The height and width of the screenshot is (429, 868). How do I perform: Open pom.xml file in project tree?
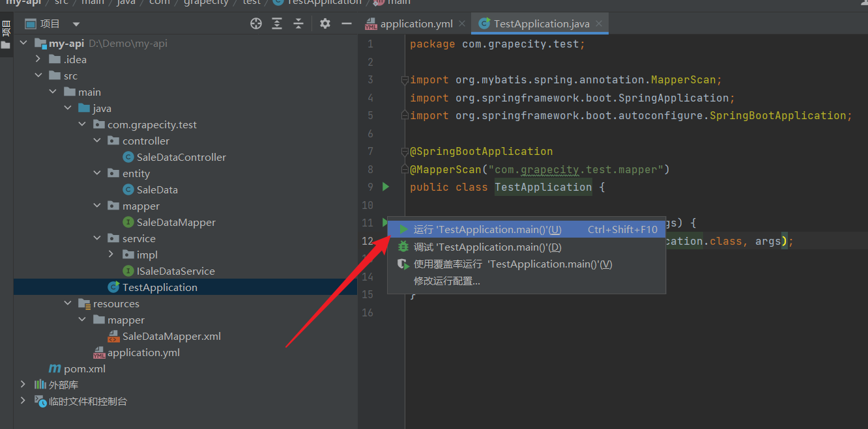tap(84, 369)
